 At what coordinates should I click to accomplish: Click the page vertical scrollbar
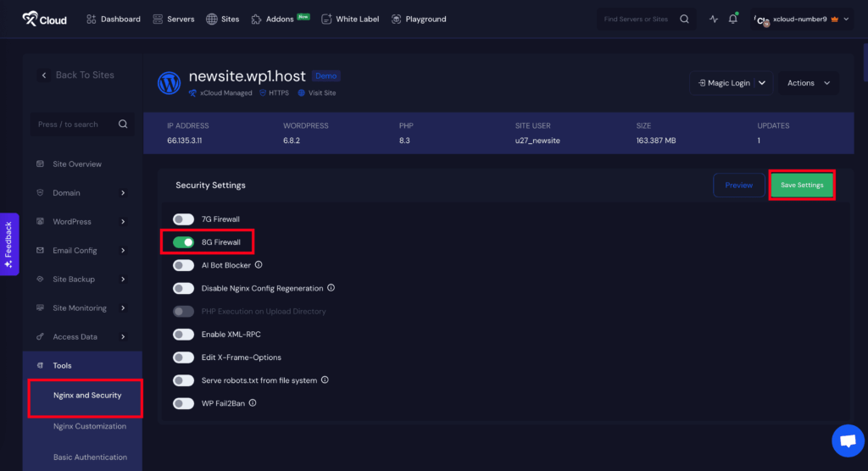click(865, 63)
